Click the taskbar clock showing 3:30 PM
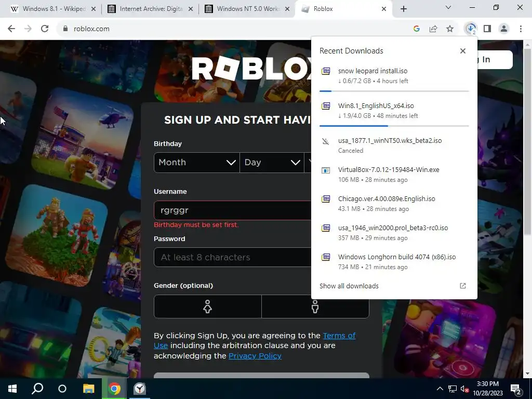Screen dimensions: 532x399 (x=488, y=389)
